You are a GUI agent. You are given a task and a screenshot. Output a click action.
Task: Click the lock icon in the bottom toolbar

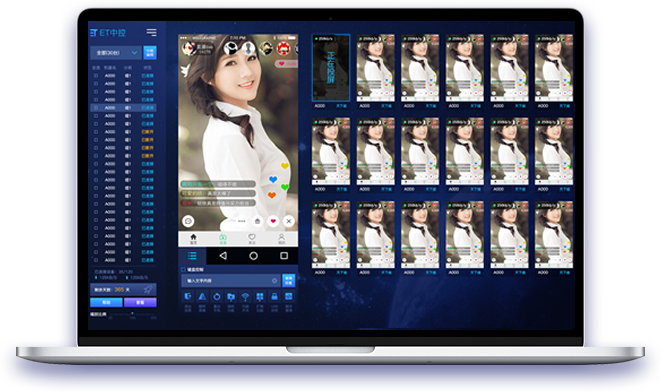(x=274, y=297)
